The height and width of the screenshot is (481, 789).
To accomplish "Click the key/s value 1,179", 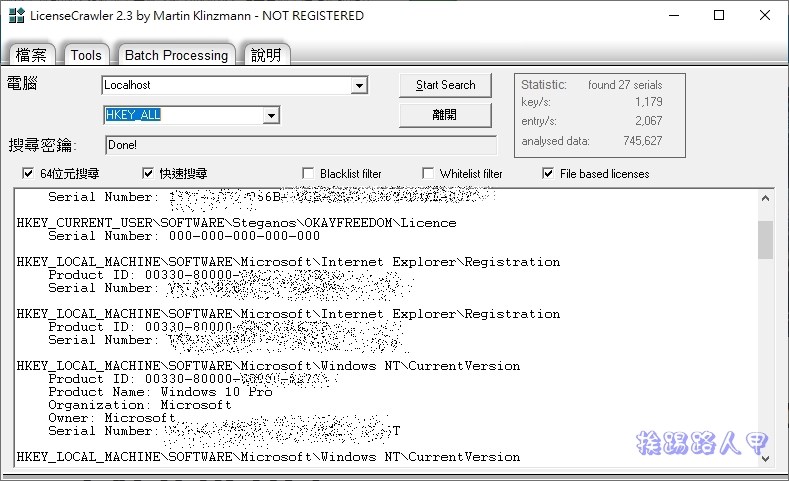I will point(649,102).
